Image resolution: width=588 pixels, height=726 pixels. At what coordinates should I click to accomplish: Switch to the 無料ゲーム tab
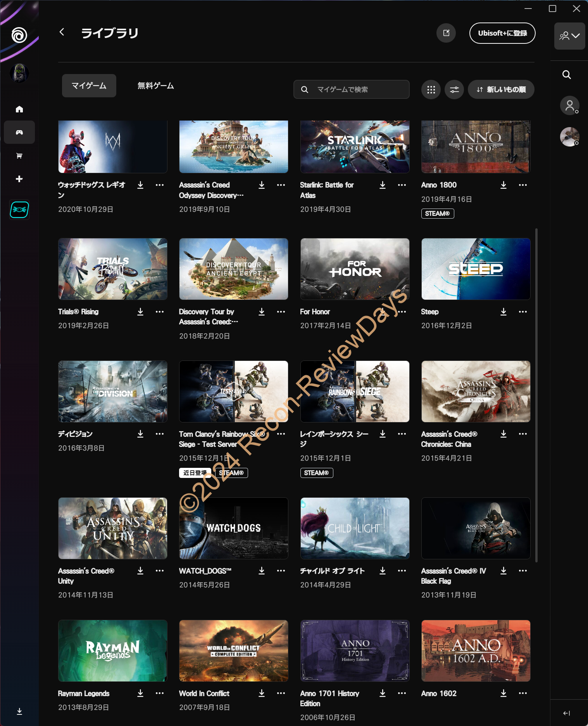click(155, 86)
